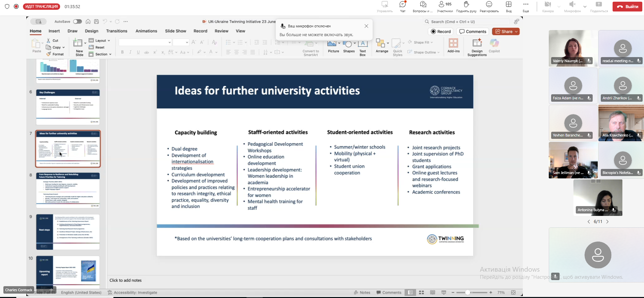Click the PowerPoint Share button
The width and height of the screenshot is (644, 298).
tap(506, 31)
